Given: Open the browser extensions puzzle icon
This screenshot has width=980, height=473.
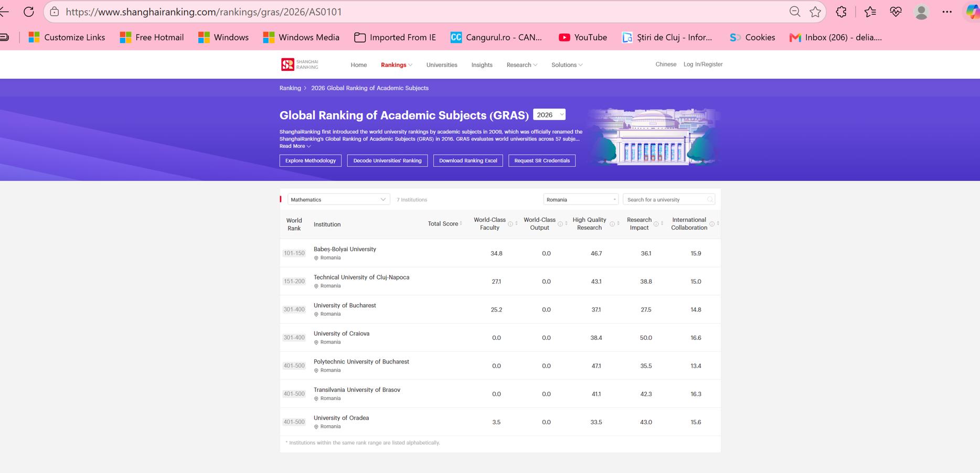Looking at the screenshot, I should 841,12.
